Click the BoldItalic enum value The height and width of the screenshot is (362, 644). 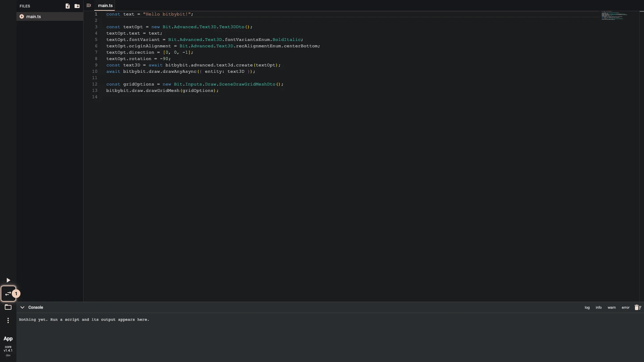pyautogui.click(x=286, y=40)
